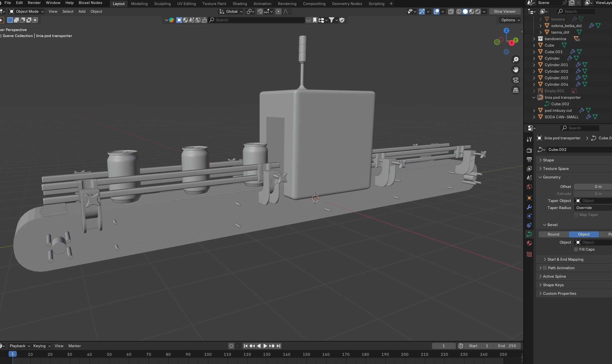
Task: Switch to the Shading workspace tab
Action: (x=240, y=4)
